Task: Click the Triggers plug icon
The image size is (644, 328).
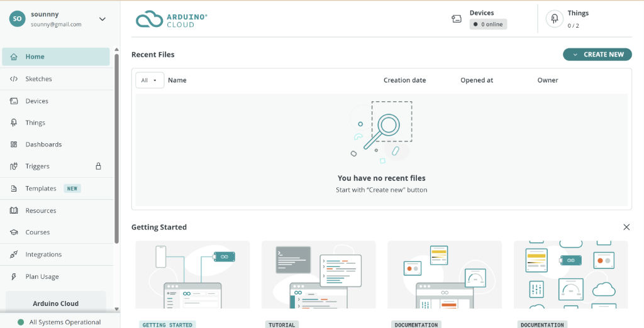Action: coord(14,167)
